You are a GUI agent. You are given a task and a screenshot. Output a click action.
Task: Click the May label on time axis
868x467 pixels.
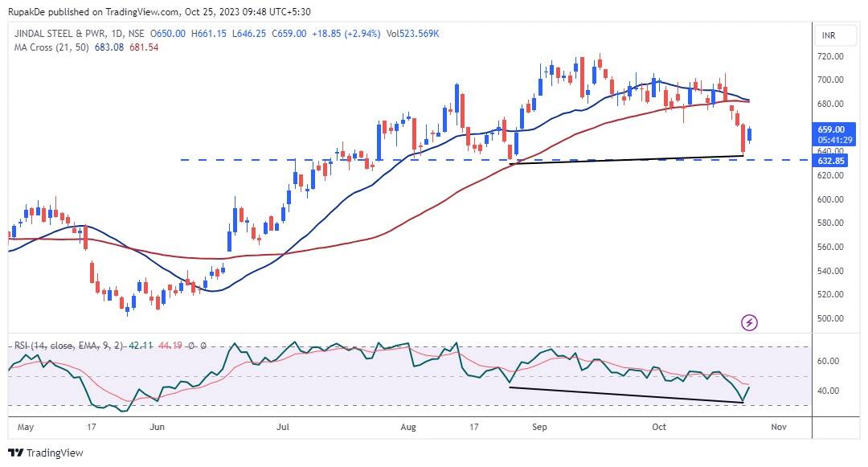[26, 427]
